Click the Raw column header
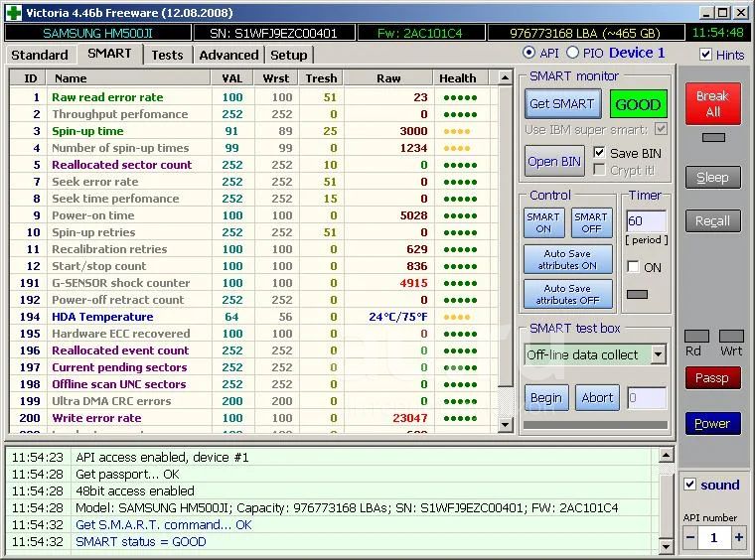The height and width of the screenshot is (560, 755). (388, 77)
